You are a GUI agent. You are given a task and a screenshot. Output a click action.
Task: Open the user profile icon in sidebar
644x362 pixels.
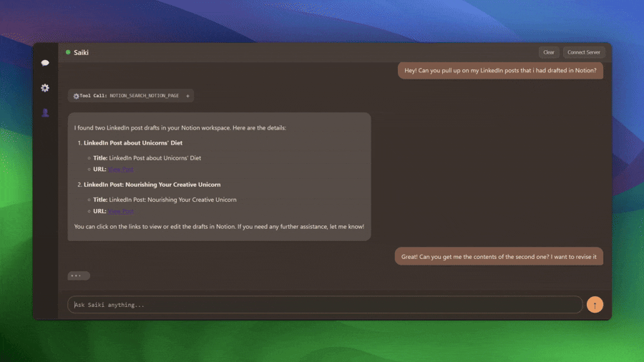point(45,112)
